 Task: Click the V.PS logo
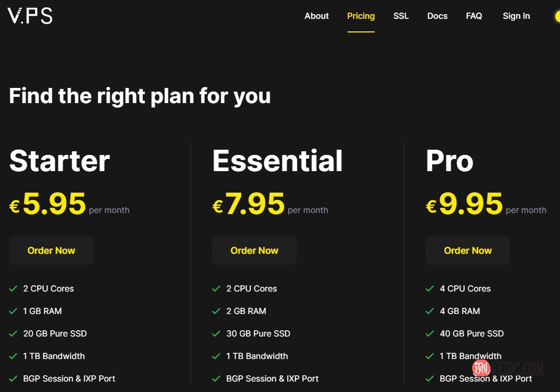(x=30, y=16)
